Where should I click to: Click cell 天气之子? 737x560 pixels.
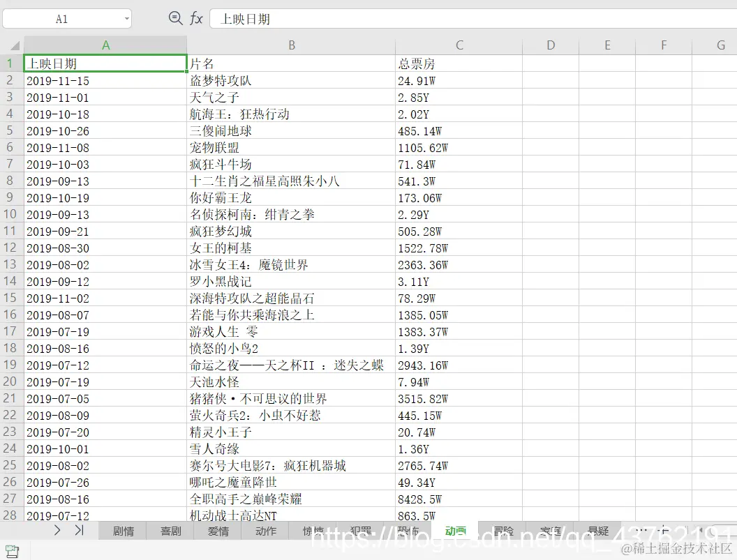click(x=292, y=97)
